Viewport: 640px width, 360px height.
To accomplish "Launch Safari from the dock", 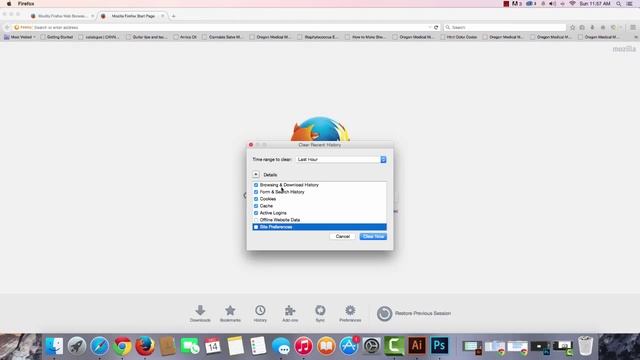I will click(100, 346).
